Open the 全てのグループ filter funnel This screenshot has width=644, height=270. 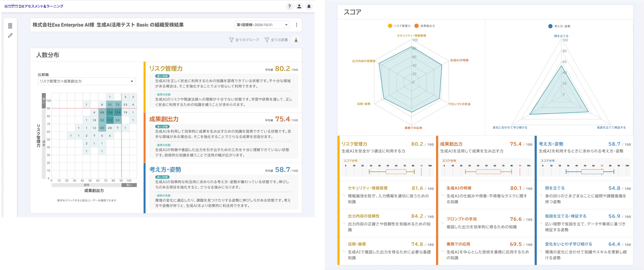[x=244, y=40]
